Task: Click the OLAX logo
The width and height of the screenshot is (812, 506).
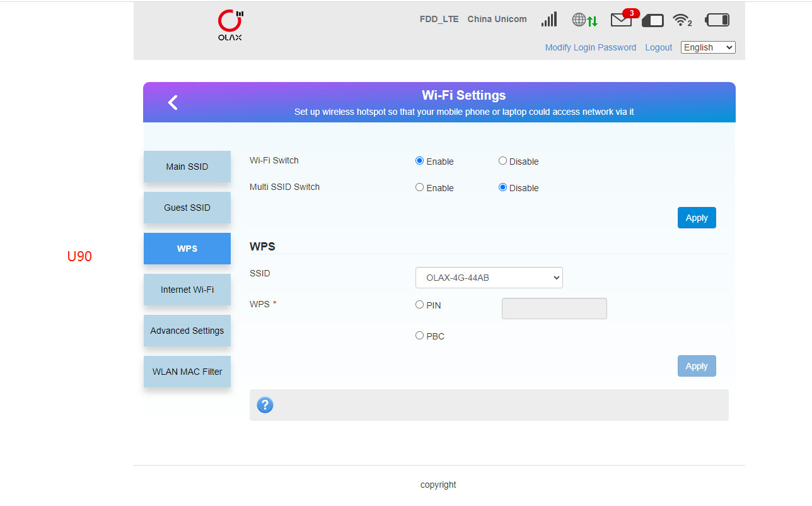Action: click(230, 25)
